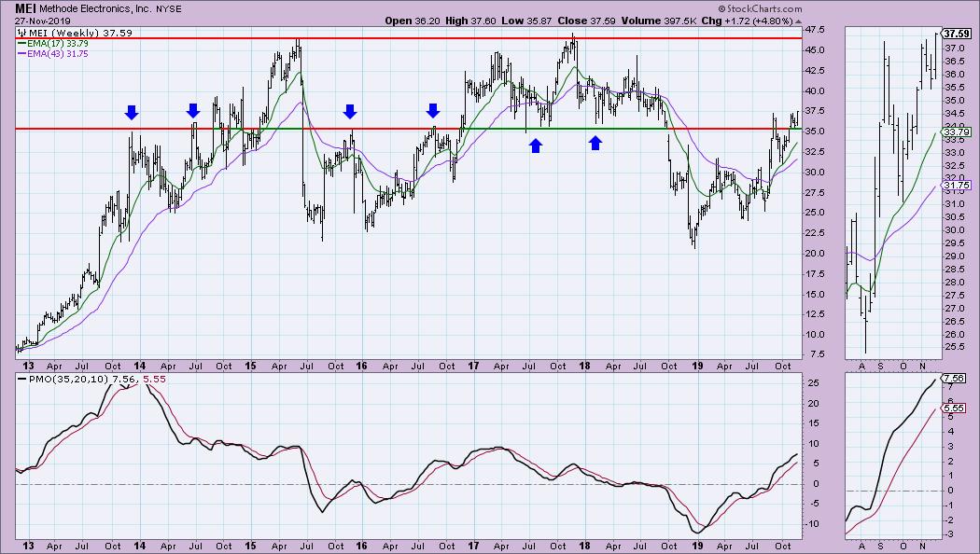The image size is (980, 554).
Task: Click the 7.5 price axis label
Action: [x=818, y=354]
